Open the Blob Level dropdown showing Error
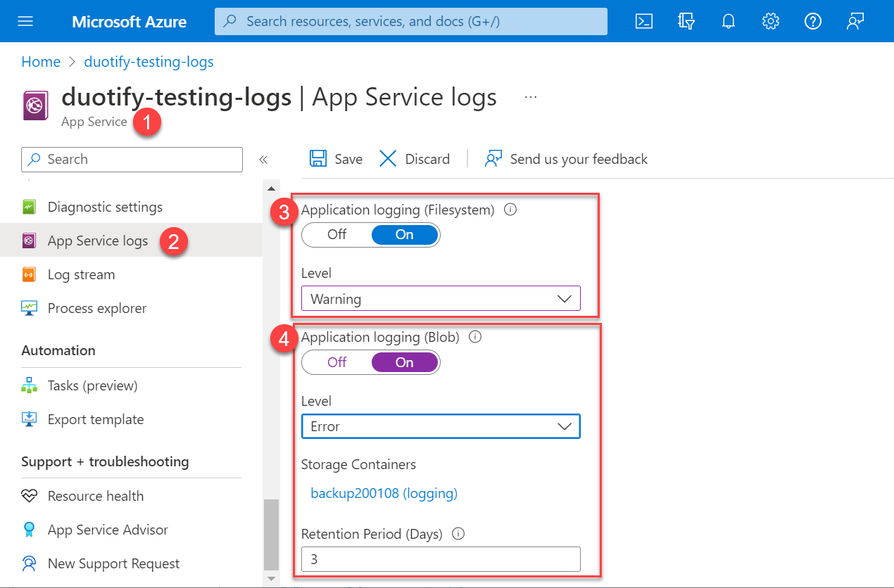 point(441,426)
